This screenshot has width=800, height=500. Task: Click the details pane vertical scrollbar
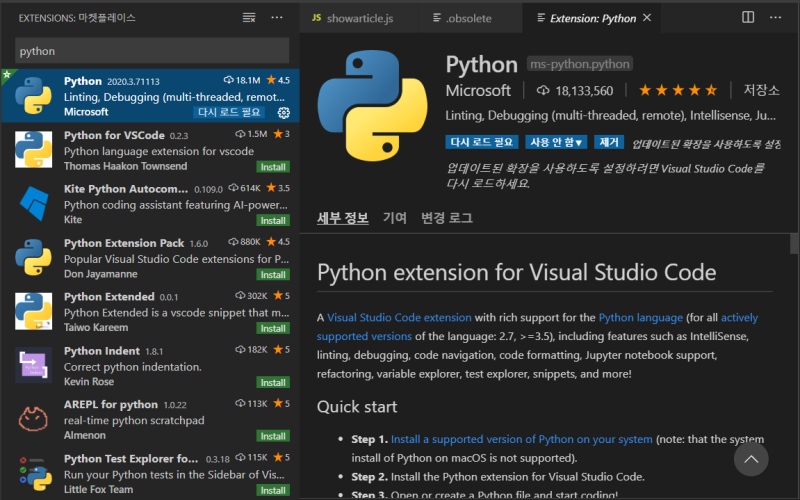794,243
